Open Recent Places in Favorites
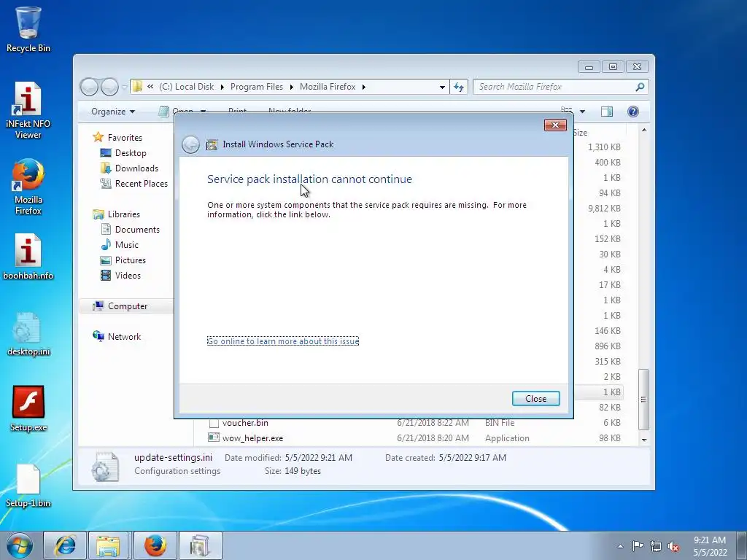Viewport: 747px width, 560px height. (141, 183)
